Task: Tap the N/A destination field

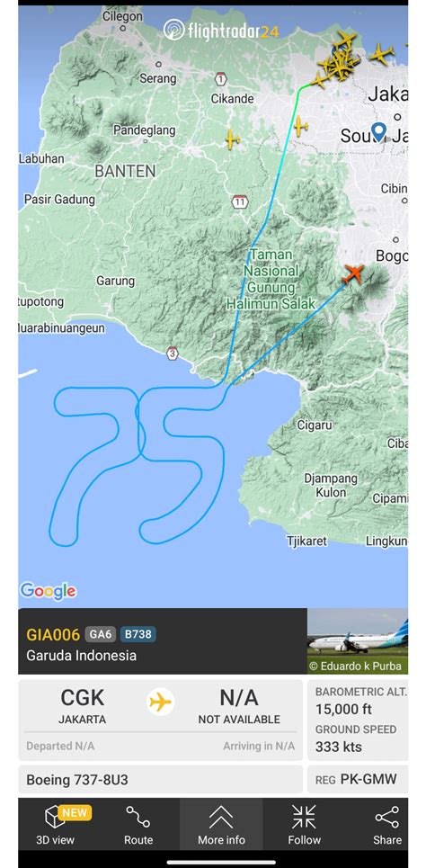Action: pyautogui.click(x=239, y=706)
